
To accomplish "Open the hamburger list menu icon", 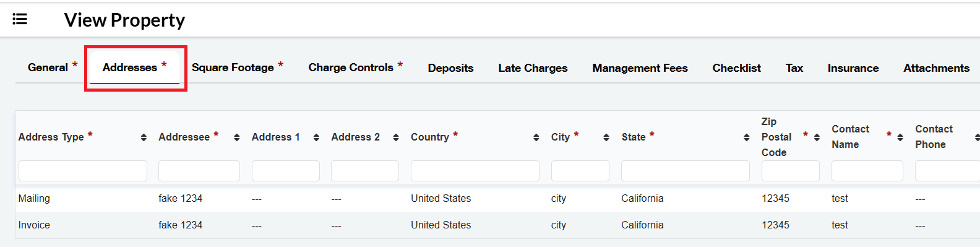I will 20,19.
